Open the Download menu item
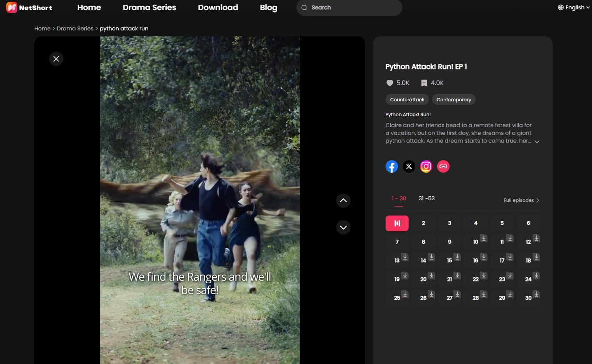 [218, 7]
